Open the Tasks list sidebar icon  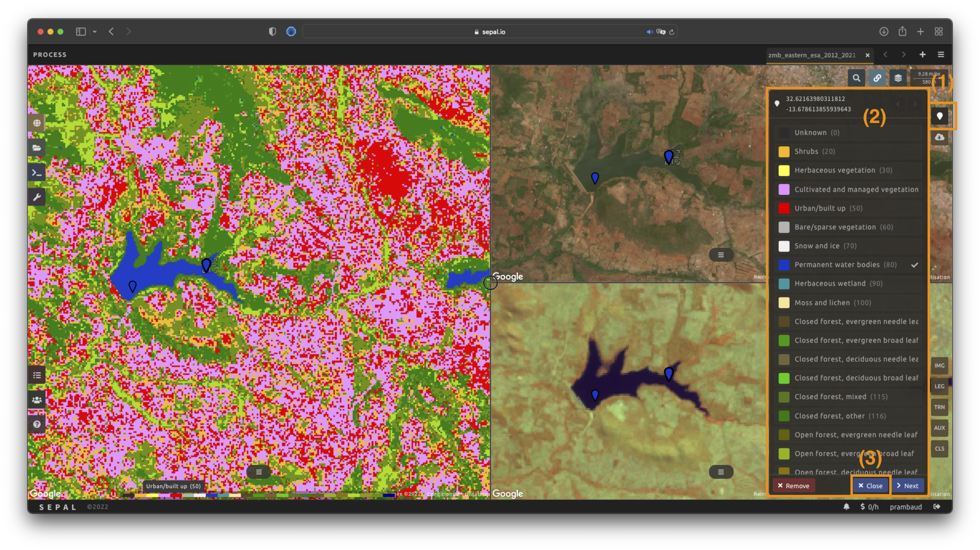point(37,375)
